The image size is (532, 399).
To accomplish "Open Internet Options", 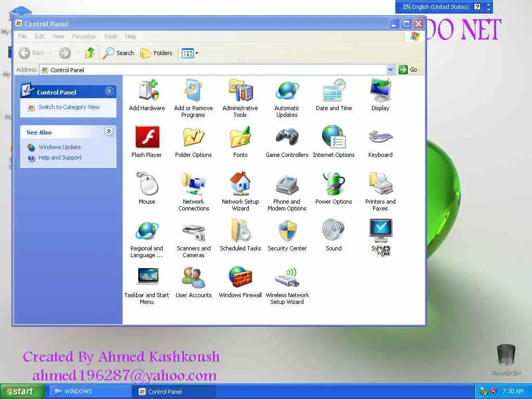I will click(334, 142).
